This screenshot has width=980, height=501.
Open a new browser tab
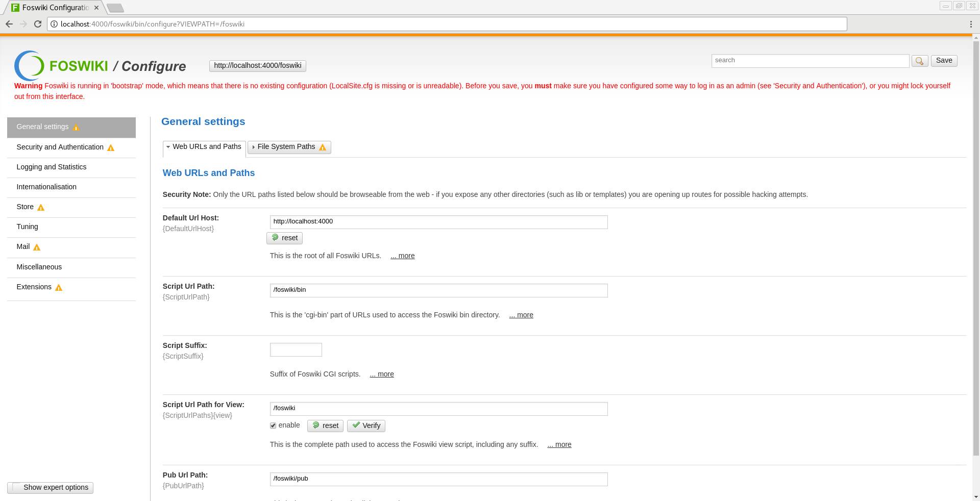pyautogui.click(x=115, y=8)
